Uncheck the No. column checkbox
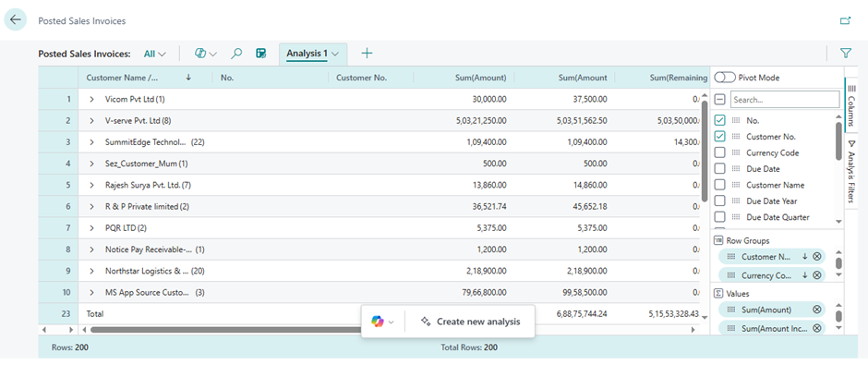Image resolution: width=868 pixels, height=365 pixels. tap(720, 120)
